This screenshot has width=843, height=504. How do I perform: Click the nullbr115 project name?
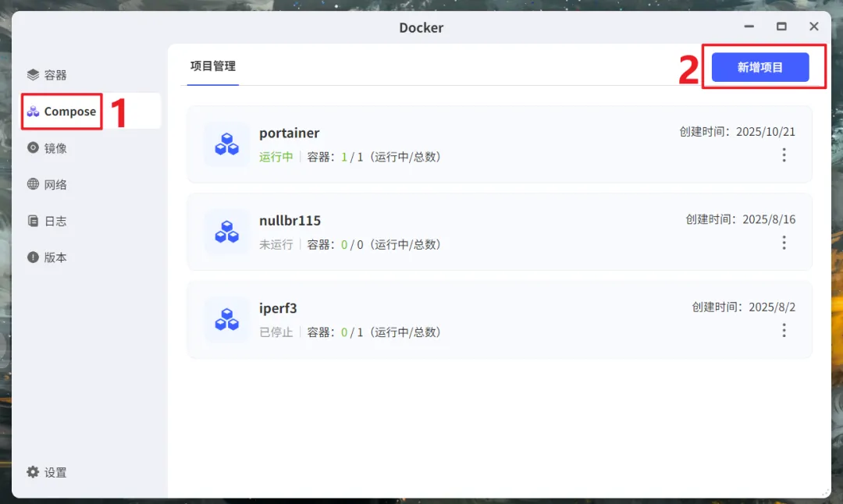290,220
